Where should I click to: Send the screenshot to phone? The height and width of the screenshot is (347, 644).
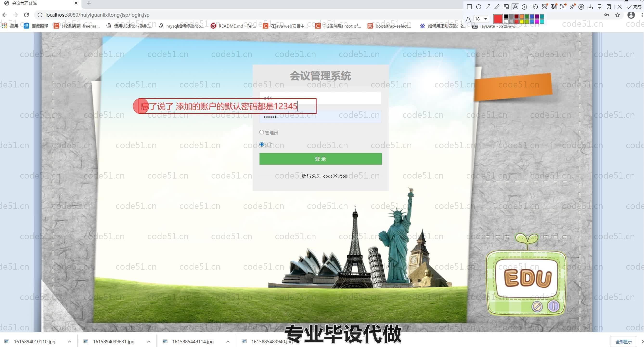(599, 7)
